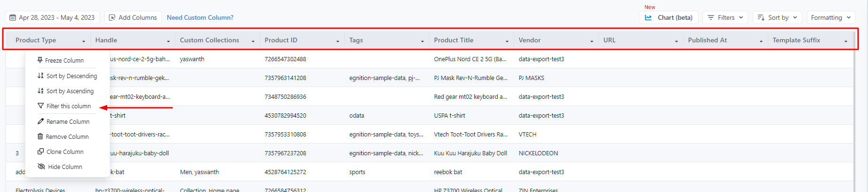The width and height of the screenshot is (868, 192).
Task: Click the pencil icon for Rename Column
Action: [x=40, y=121]
